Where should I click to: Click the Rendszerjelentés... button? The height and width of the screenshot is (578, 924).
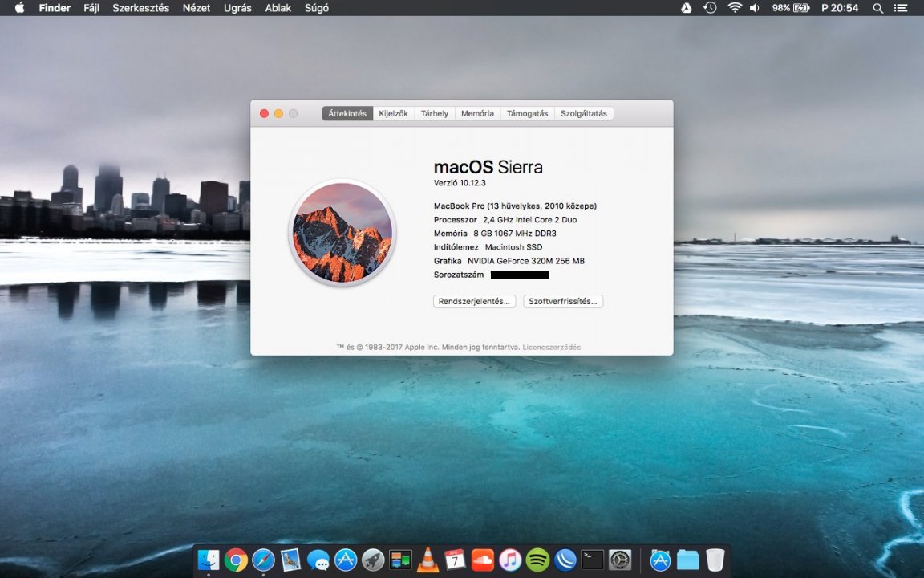coord(474,301)
